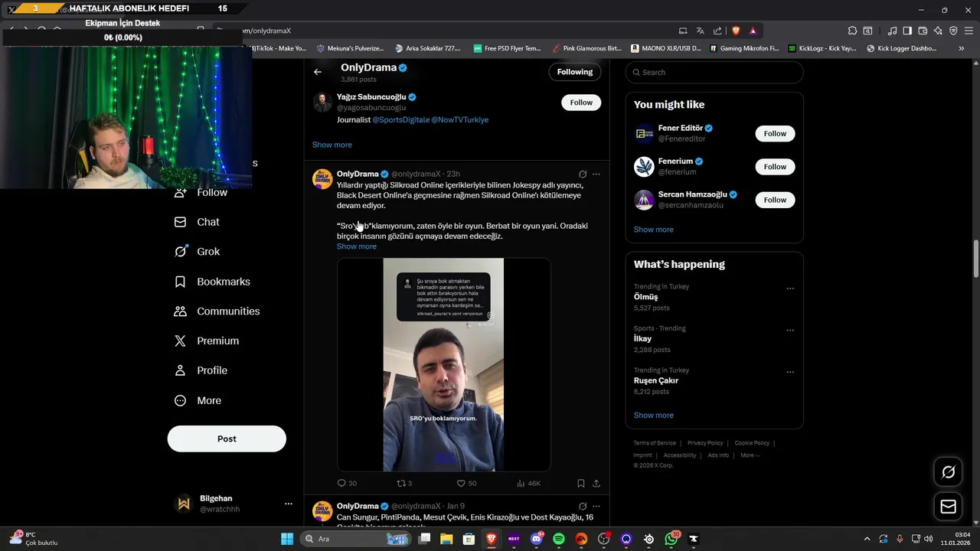This screenshot has width=980, height=551.
Task: Repost the Jokespy post with 3 reposts
Action: (x=403, y=484)
